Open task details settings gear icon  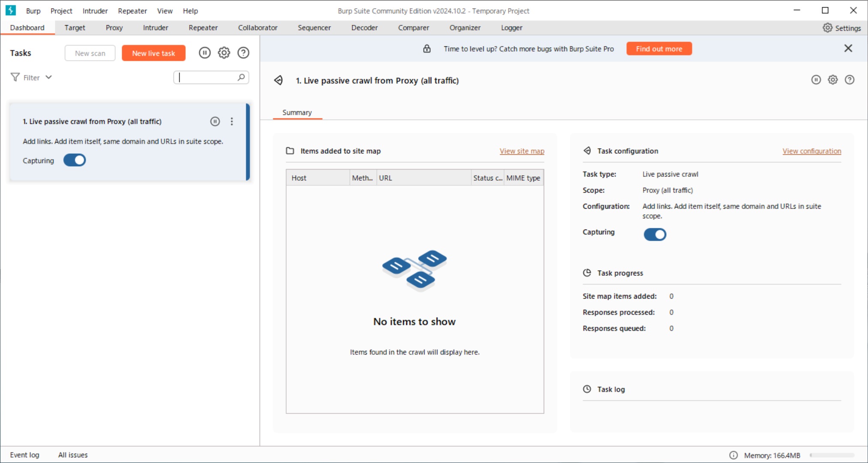tap(832, 80)
